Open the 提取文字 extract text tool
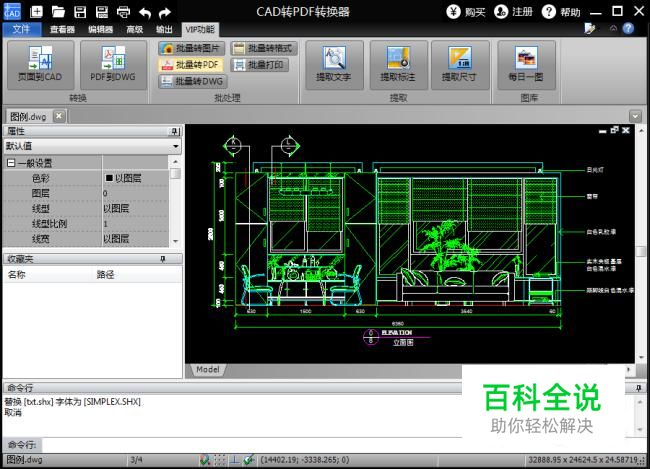Image resolution: width=650 pixels, height=469 pixels. pos(334,64)
